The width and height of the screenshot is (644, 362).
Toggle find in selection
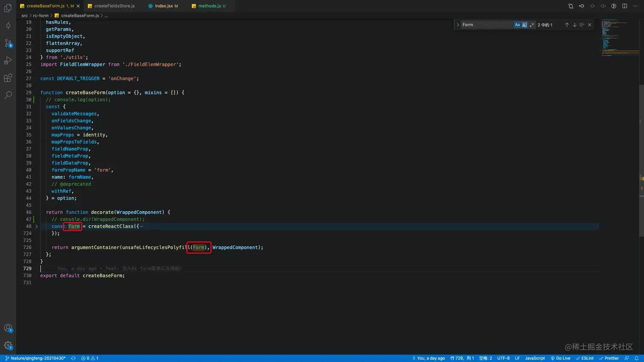(x=582, y=25)
